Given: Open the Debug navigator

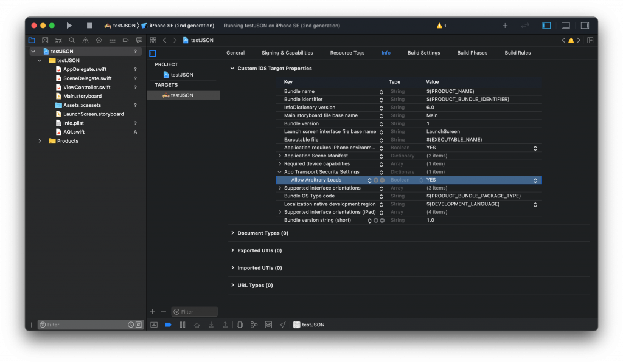Looking at the screenshot, I should [x=113, y=40].
